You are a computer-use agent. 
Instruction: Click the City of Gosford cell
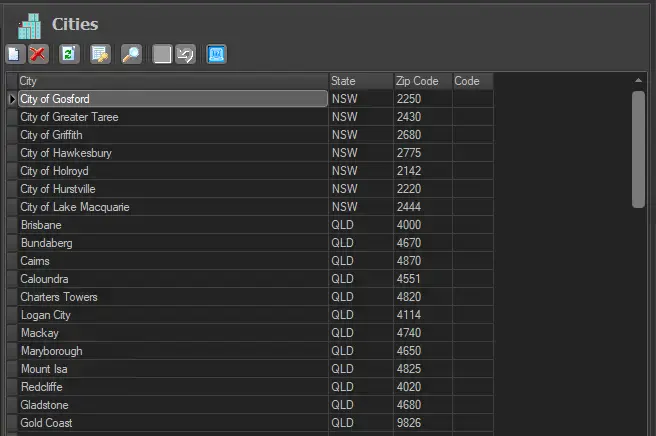point(172,99)
